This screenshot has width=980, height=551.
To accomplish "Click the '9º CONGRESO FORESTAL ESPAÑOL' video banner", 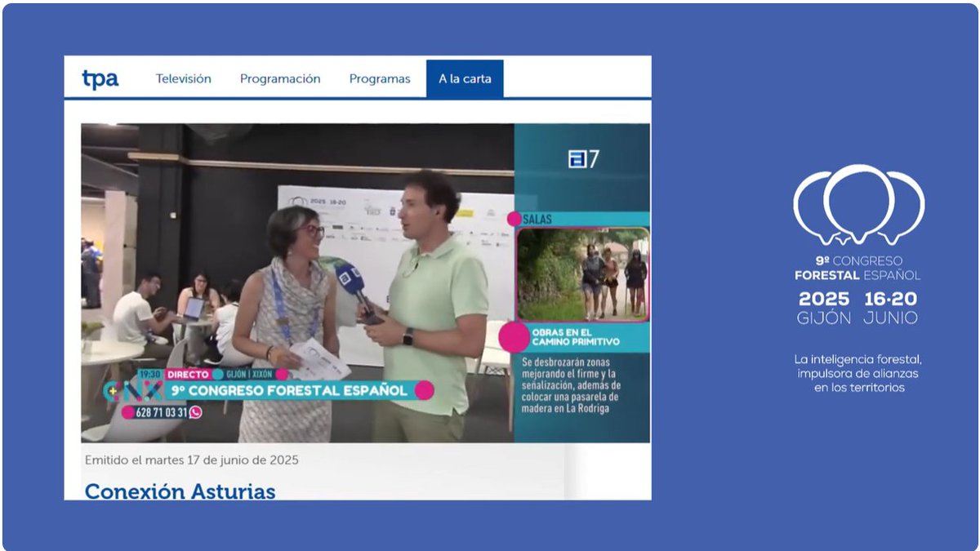I will 289,390.
